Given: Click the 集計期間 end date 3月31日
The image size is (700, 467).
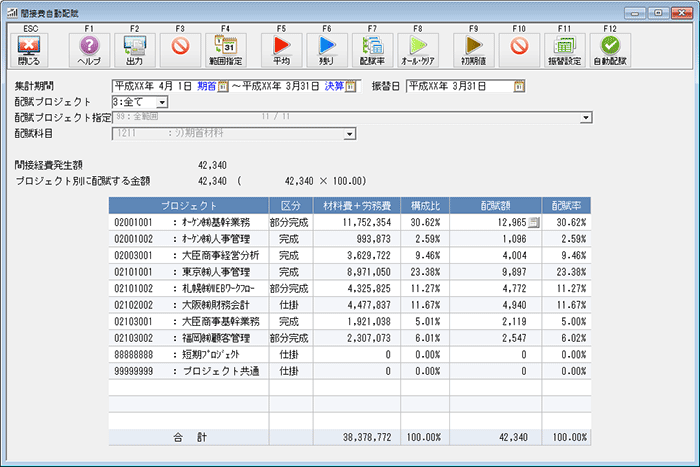Looking at the screenshot, I should pyautogui.click(x=281, y=86).
